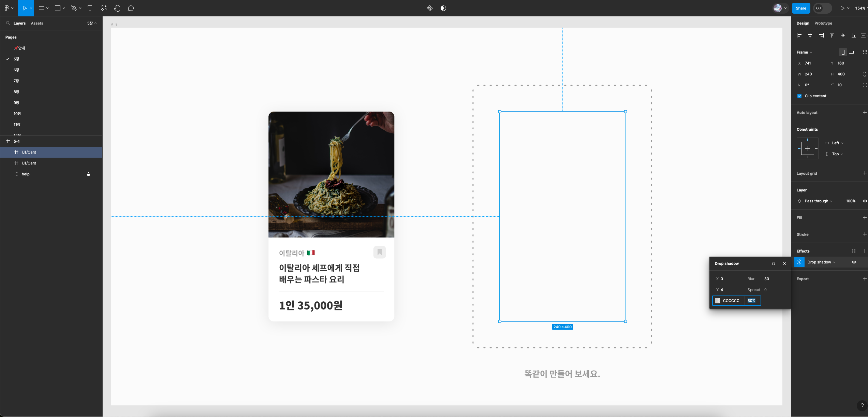Viewport: 868px width, 417px height.
Task: Click the dark mode contrast icon
Action: tap(443, 8)
